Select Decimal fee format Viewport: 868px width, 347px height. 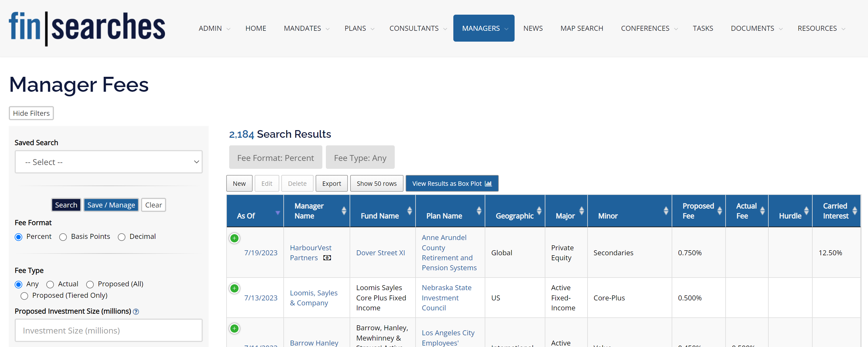click(x=122, y=237)
